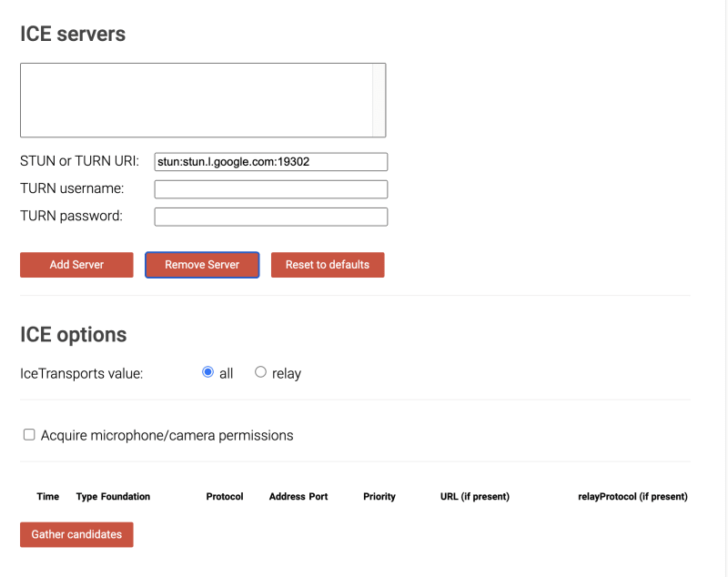Click the URL (if present) column header
728x577 pixels.
tap(475, 497)
